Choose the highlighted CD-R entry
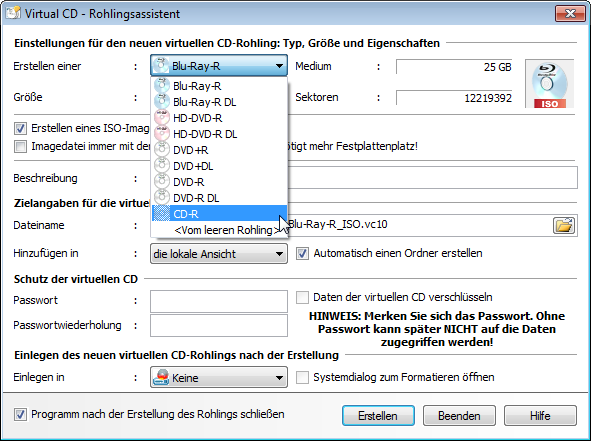 219,214
